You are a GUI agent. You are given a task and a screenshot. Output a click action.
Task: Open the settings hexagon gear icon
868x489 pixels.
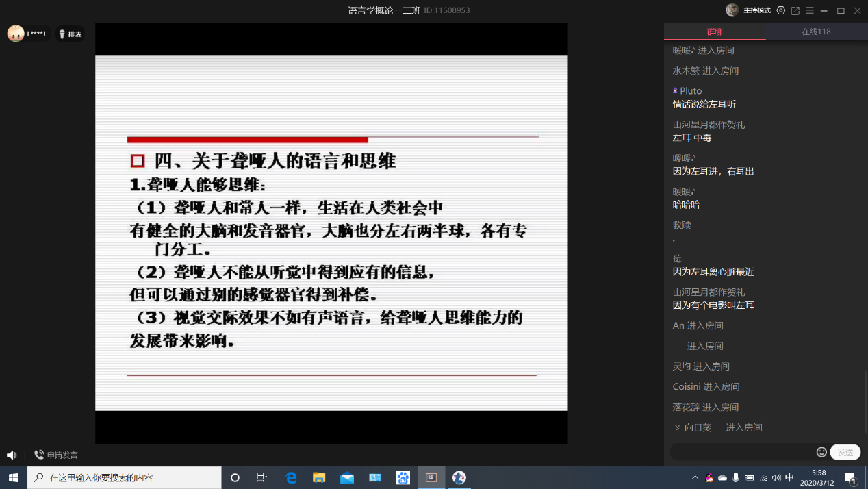pos(781,10)
